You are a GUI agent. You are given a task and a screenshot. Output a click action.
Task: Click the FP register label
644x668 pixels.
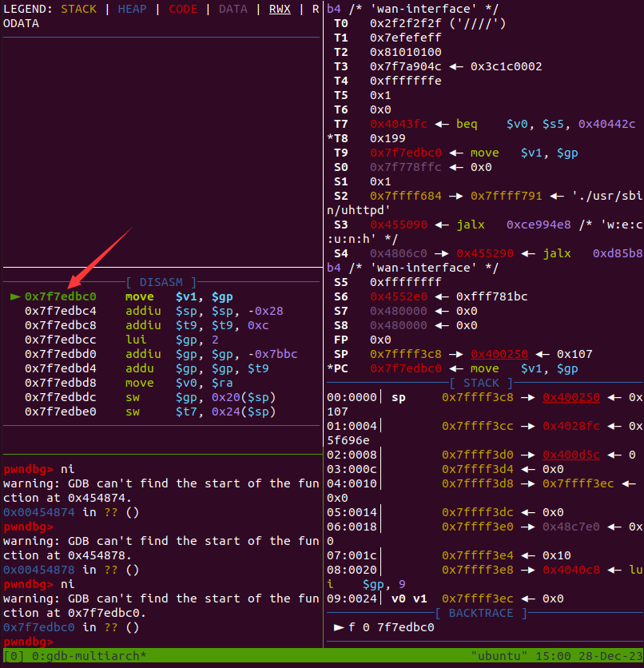click(340, 340)
